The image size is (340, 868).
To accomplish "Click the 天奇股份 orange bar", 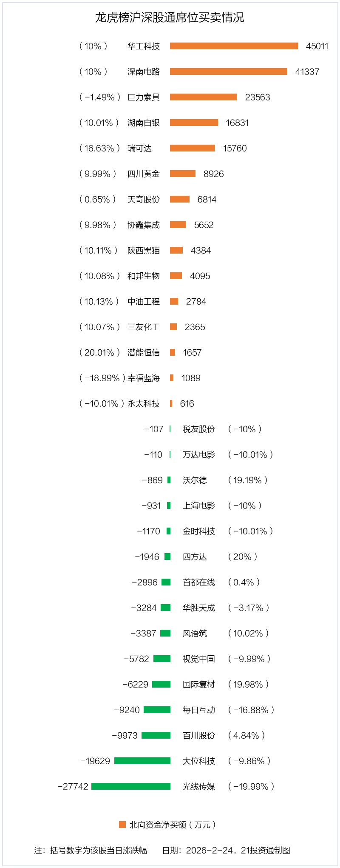I will click(180, 199).
